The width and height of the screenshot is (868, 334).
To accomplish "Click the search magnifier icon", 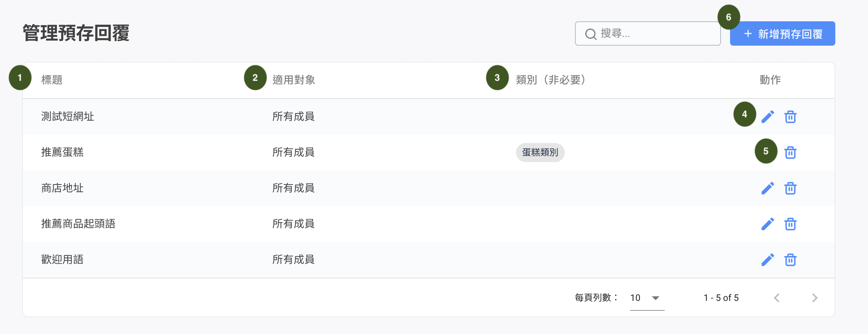I will (591, 34).
